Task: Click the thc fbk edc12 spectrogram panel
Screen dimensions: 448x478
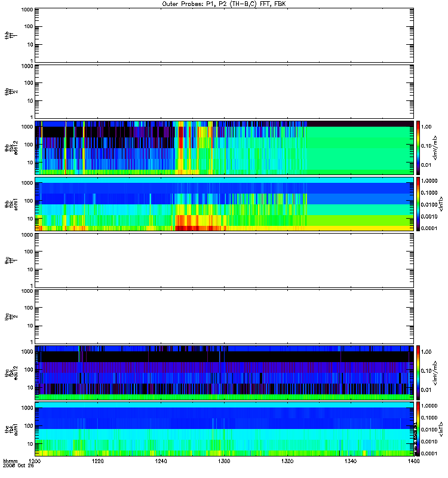Action: tap(224, 372)
